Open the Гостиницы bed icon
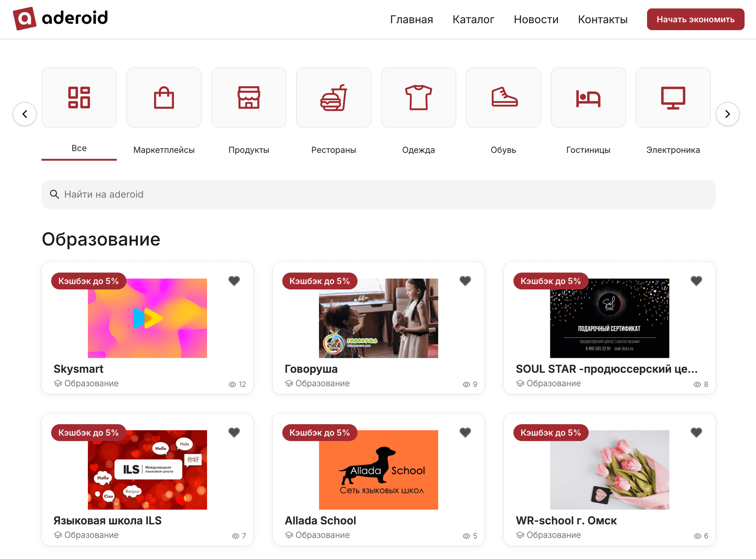 coord(588,98)
